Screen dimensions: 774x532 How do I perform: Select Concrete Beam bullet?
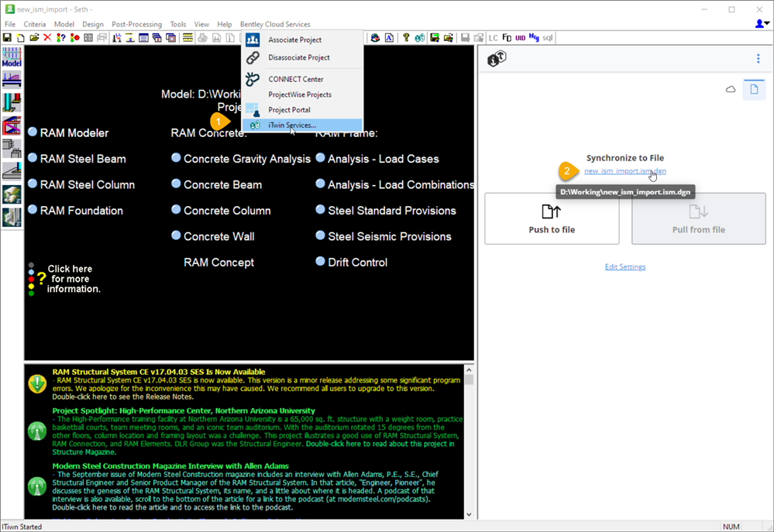coord(176,184)
